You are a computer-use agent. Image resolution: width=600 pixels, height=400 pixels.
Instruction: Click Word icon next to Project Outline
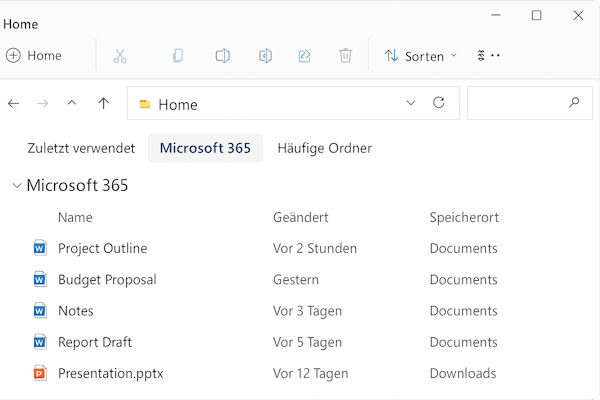click(40, 248)
